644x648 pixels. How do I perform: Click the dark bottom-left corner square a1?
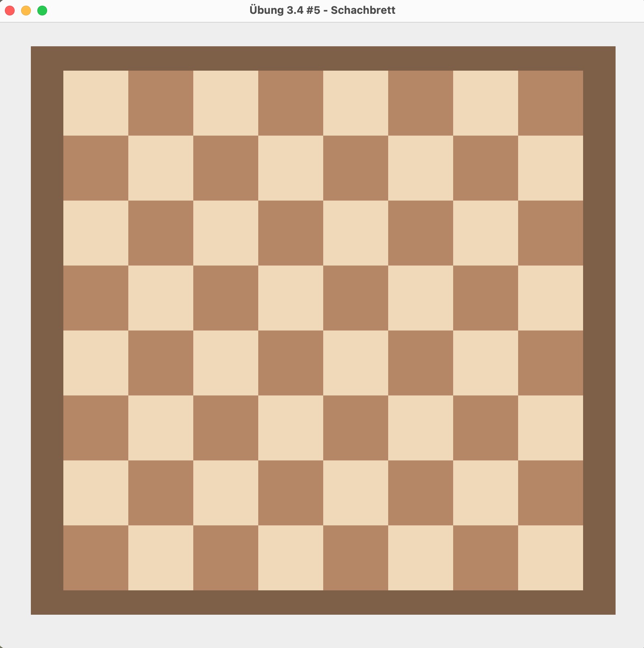pyautogui.click(x=96, y=558)
